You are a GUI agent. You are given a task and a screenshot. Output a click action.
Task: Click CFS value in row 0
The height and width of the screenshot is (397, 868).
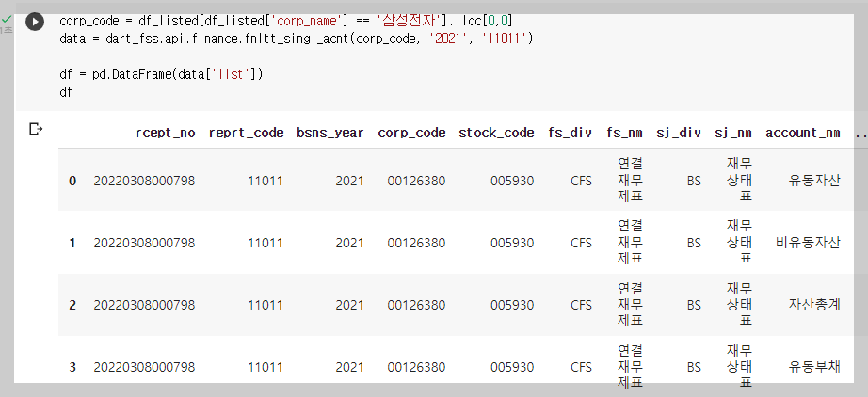[581, 181]
